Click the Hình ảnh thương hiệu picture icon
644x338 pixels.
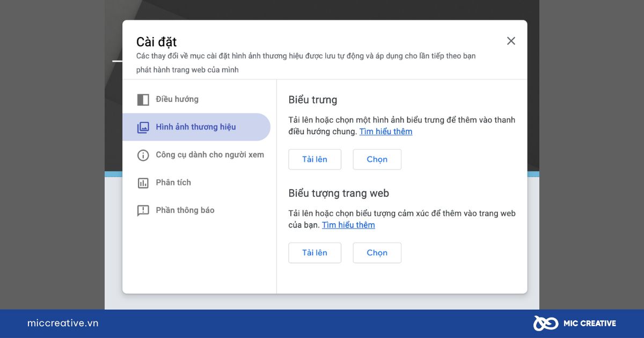143,127
